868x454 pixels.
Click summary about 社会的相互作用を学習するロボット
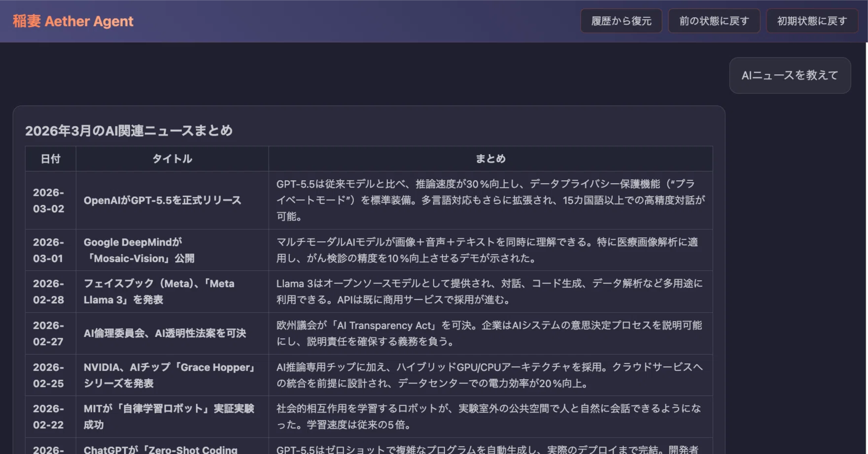click(488, 417)
